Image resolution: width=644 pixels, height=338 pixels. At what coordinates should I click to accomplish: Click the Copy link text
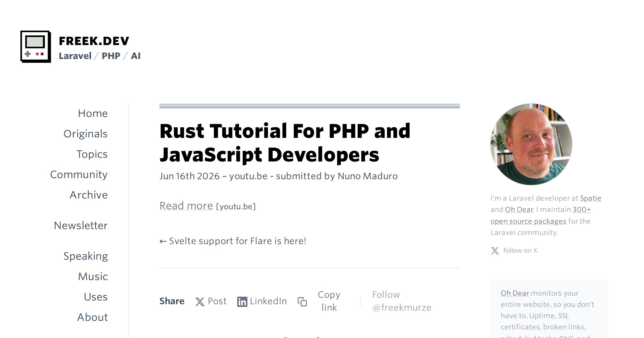329,301
